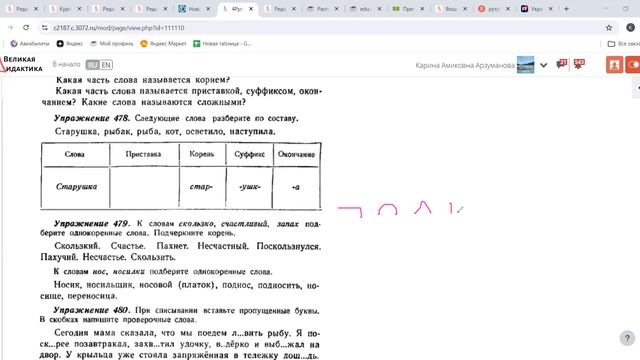Viewport: 640px width, 360px height.
Task: Click the Старушка table cell
Action: click(x=76, y=187)
